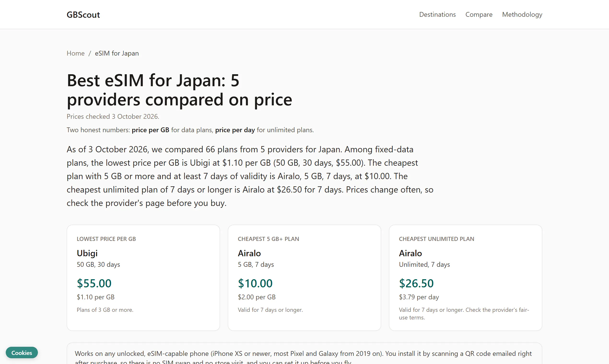609x364 pixels.
Task: View the Methodology page
Action: click(522, 14)
